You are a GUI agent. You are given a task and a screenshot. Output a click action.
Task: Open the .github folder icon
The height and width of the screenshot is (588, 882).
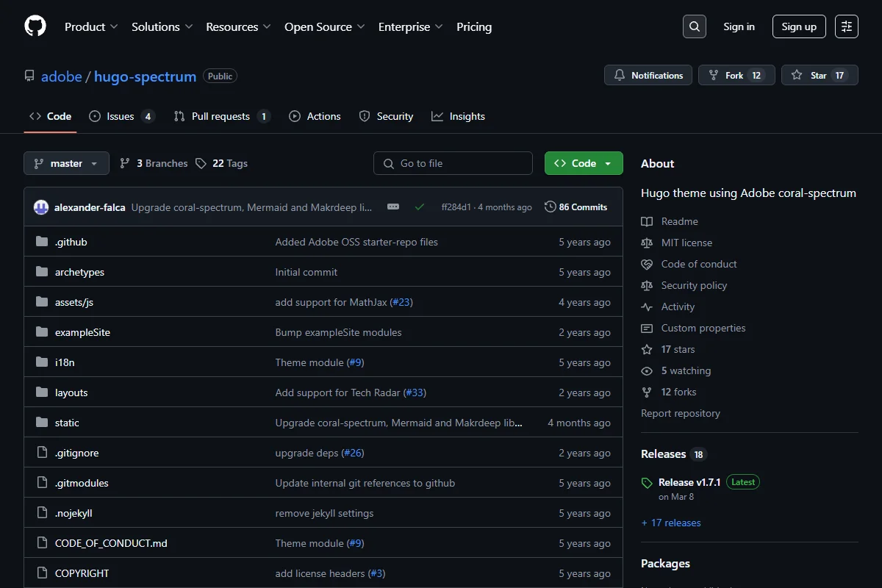tap(42, 242)
